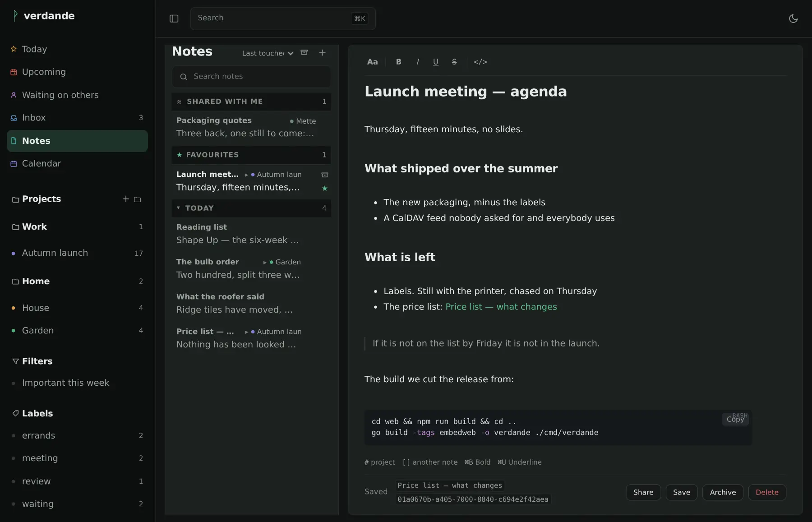812x522 pixels.
Task: Open Today in the sidebar
Action: click(x=77, y=49)
